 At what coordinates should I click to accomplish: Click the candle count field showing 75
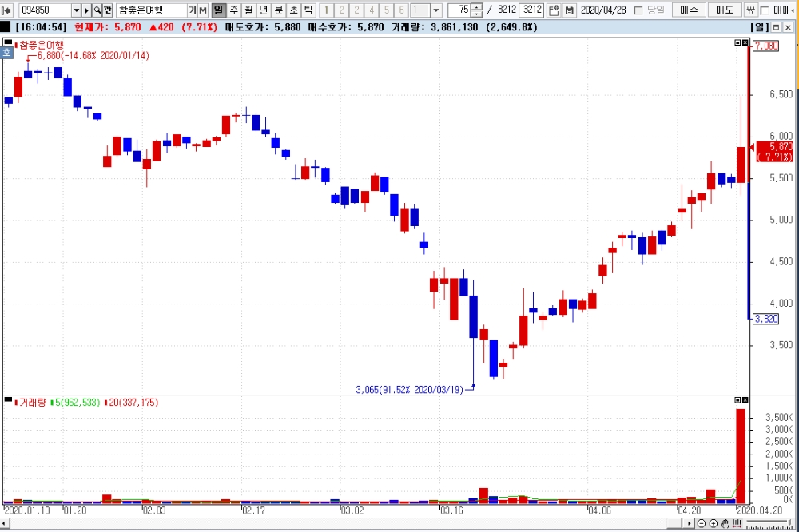[x=459, y=10]
